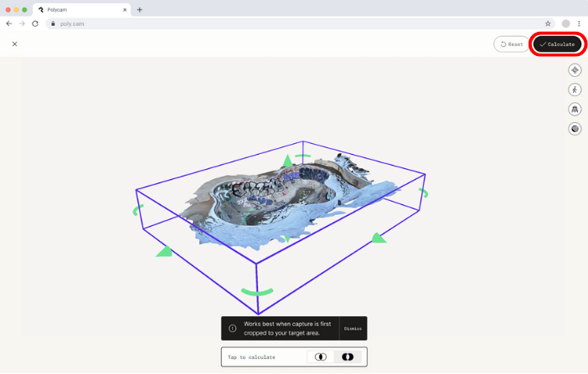Viewport: 588px width, 374px height.
Task: Open a new browser tab
Action: (140, 10)
